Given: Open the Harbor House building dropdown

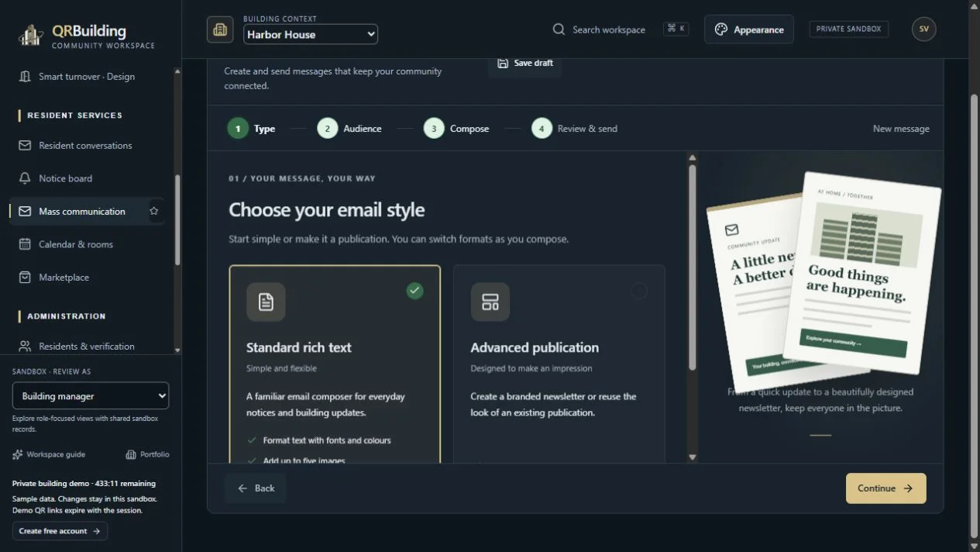Looking at the screenshot, I should pos(311,34).
